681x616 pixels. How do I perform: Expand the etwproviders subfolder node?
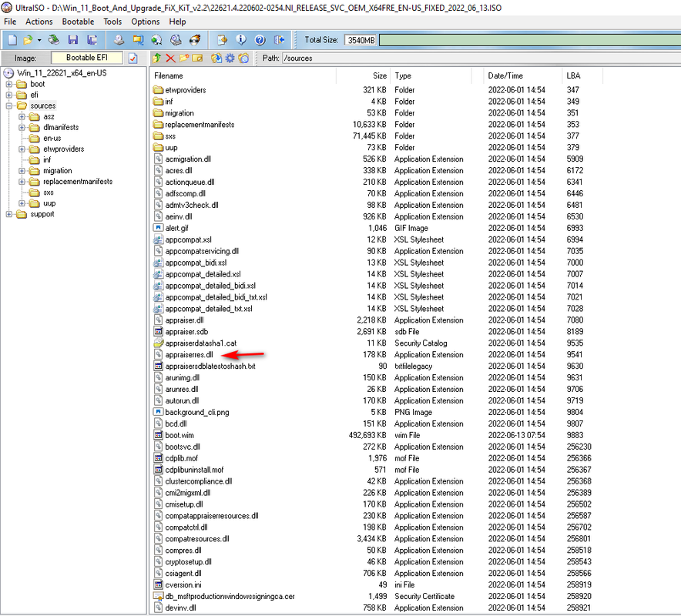tap(22, 149)
